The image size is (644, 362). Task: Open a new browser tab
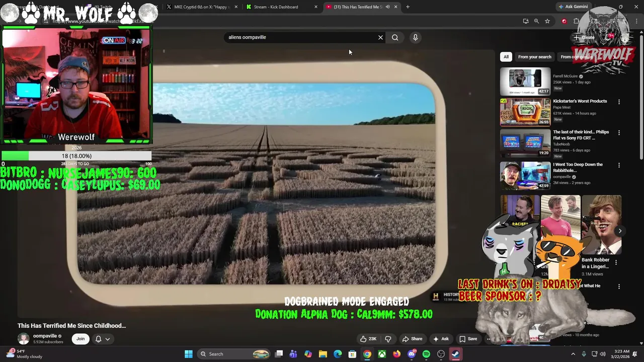pyautogui.click(x=408, y=7)
